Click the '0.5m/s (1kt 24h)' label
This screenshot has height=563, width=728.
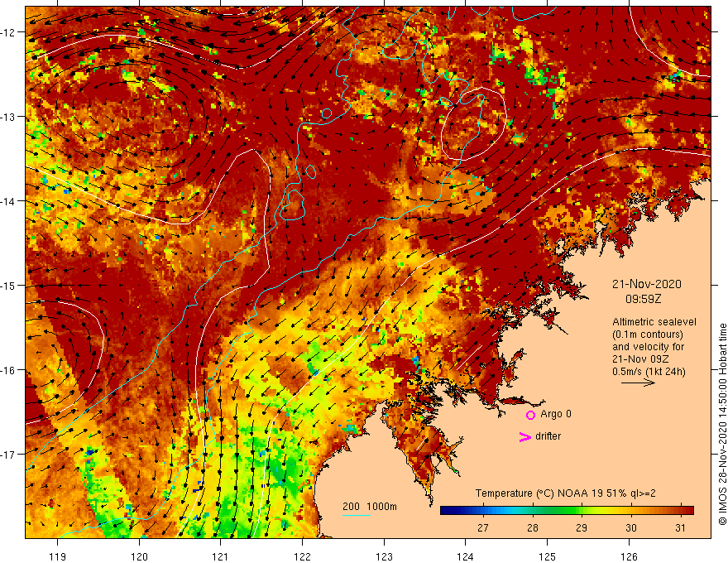pyautogui.click(x=649, y=372)
